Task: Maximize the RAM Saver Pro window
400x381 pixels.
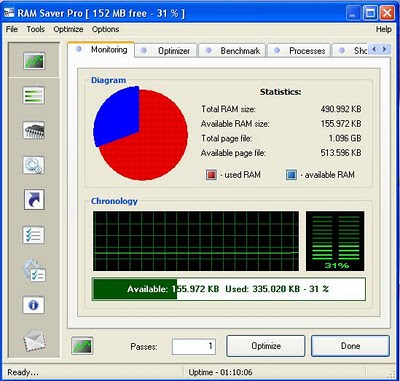Action: [x=370, y=13]
